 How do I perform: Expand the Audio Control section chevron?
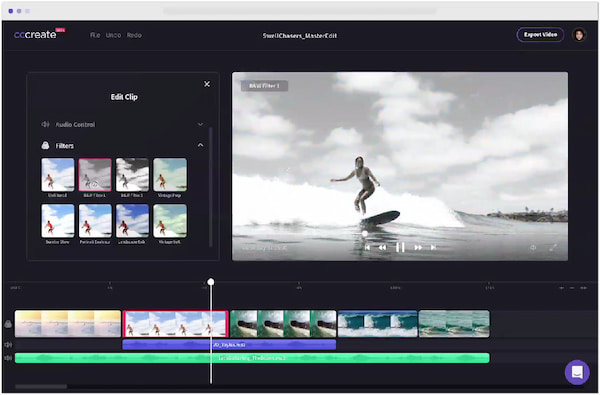pos(200,124)
